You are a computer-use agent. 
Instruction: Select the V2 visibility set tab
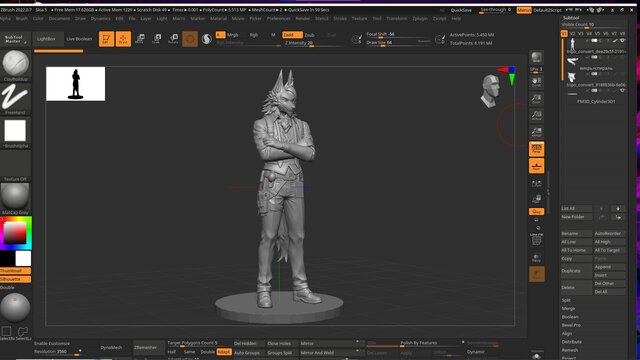572,33
